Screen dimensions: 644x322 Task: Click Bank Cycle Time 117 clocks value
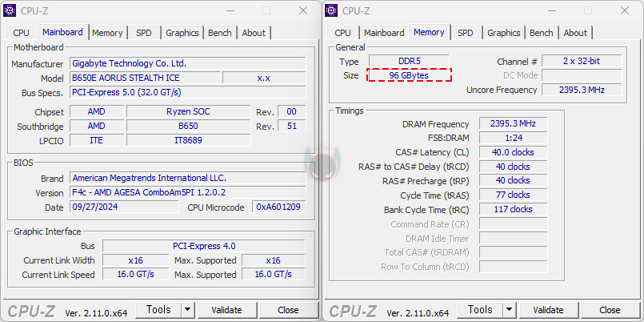pyautogui.click(x=513, y=209)
